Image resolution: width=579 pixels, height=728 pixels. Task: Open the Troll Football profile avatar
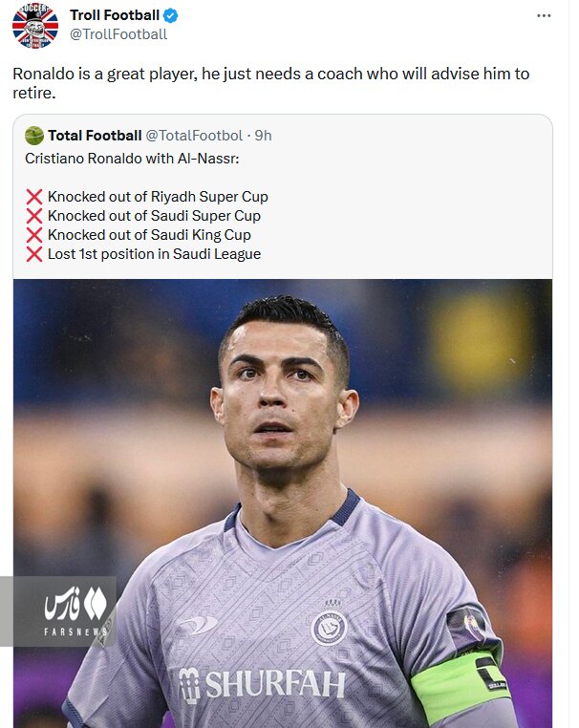coord(35,25)
